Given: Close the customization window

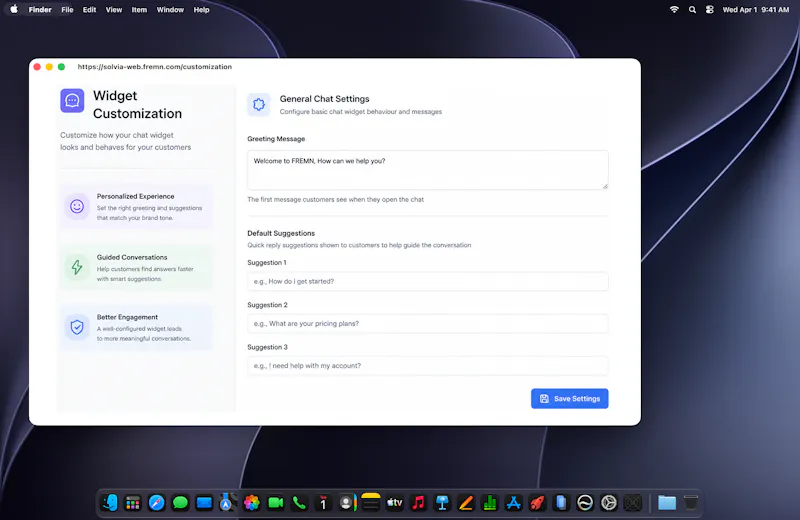Looking at the screenshot, I should pos(37,67).
